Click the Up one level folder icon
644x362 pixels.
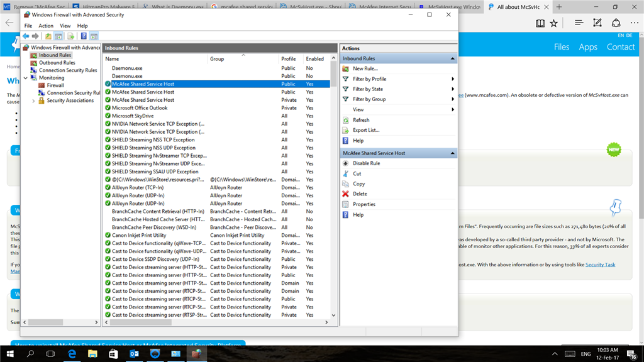[x=48, y=36]
